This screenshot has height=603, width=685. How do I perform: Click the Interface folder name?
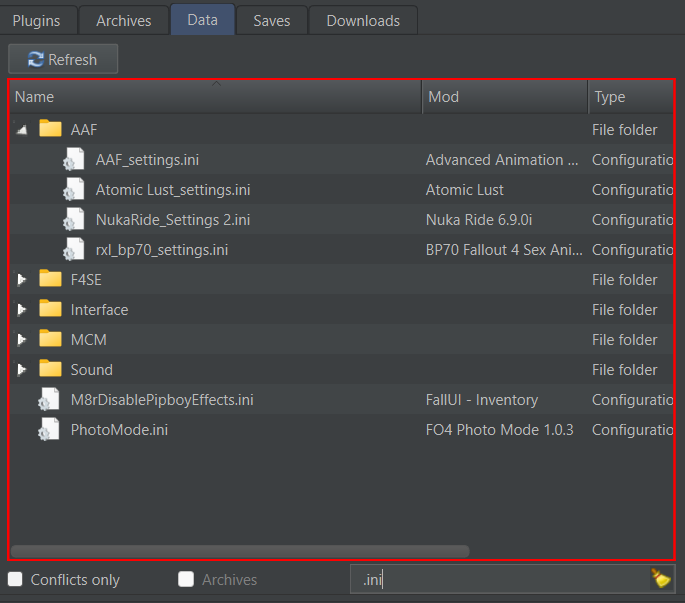pos(100,310)
